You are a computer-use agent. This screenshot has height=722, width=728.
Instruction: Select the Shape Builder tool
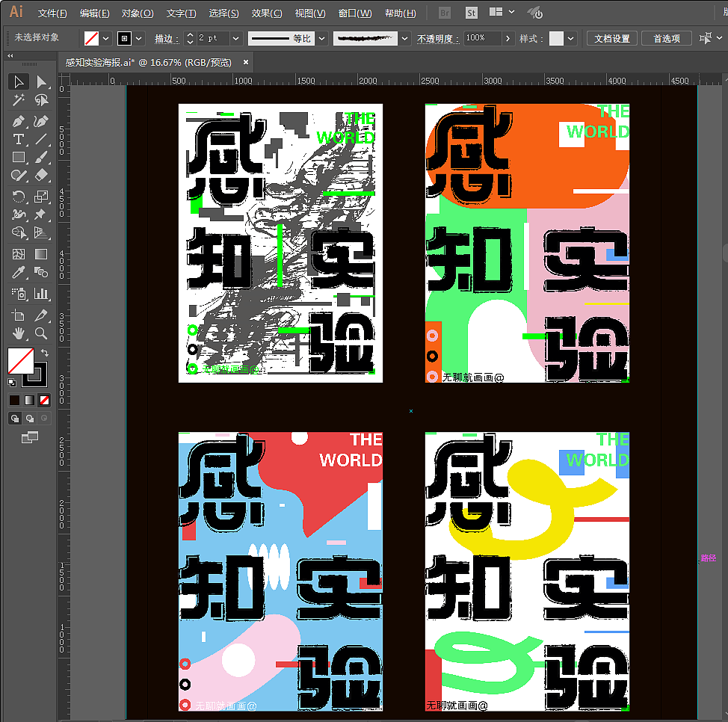[x=19, y=232]
